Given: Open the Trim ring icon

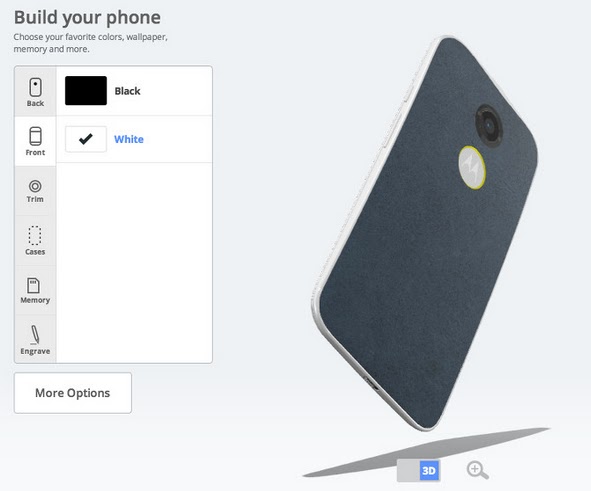Looking at the screenshot, I should pos(35,186).
